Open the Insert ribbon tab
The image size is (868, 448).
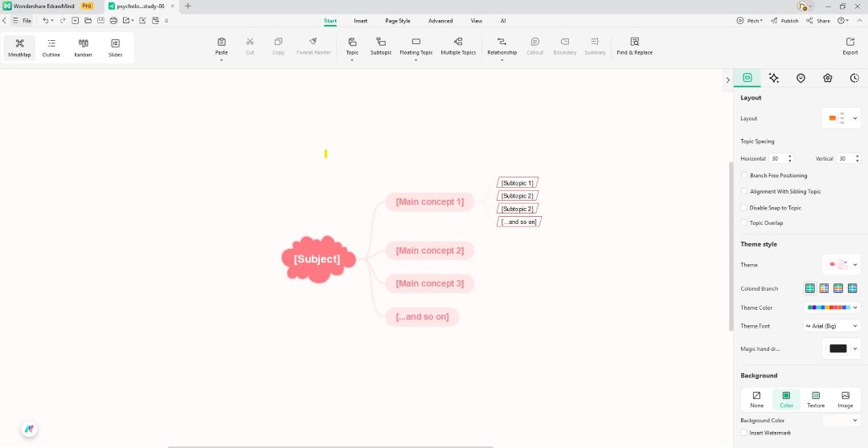360,21
